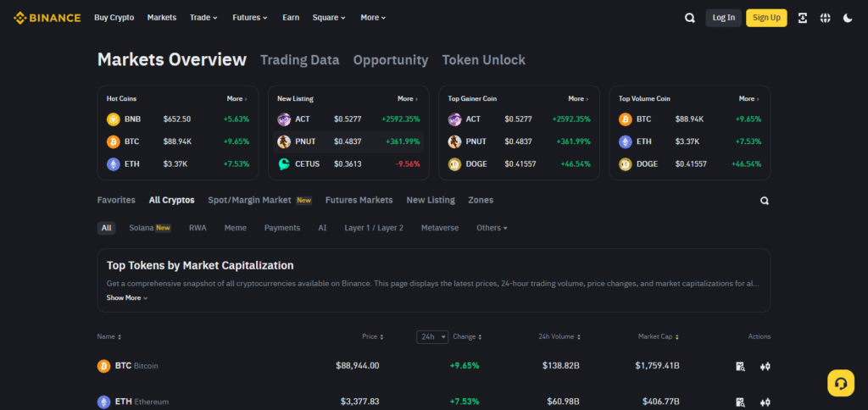Screen dimensions: 868x410
Task: Sort table by Price column
Action: click(373, 336)
